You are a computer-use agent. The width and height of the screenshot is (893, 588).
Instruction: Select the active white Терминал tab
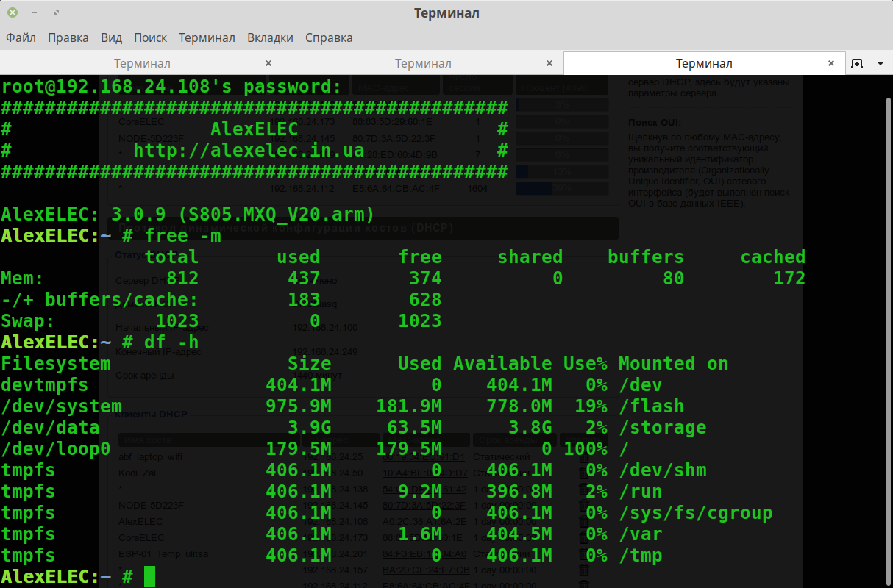704,63
